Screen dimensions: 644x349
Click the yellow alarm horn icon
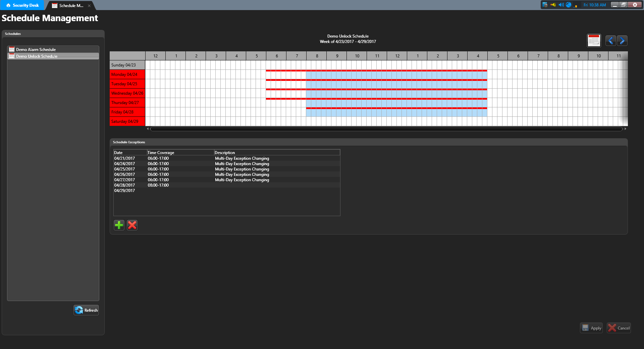tap(553, 5)
